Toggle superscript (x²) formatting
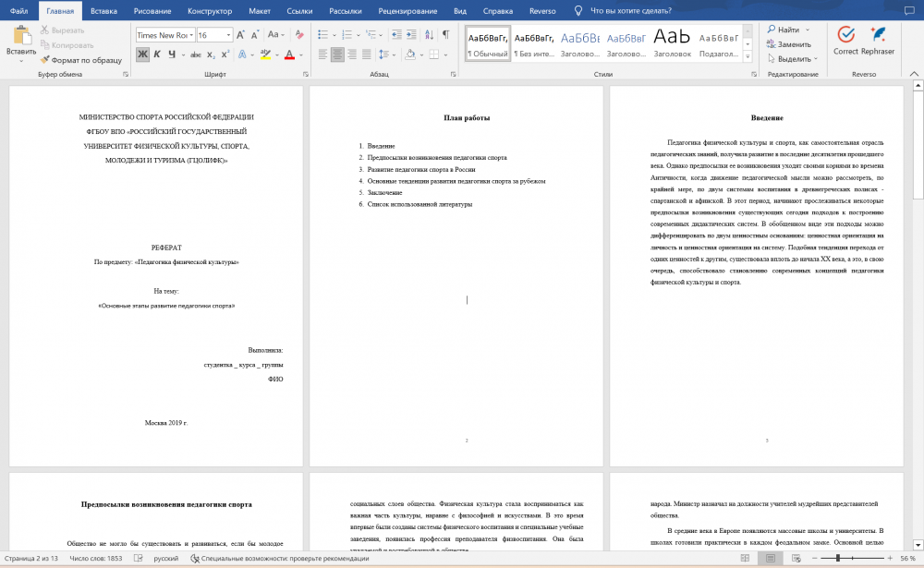924x568 pixels. click(225, 54)
